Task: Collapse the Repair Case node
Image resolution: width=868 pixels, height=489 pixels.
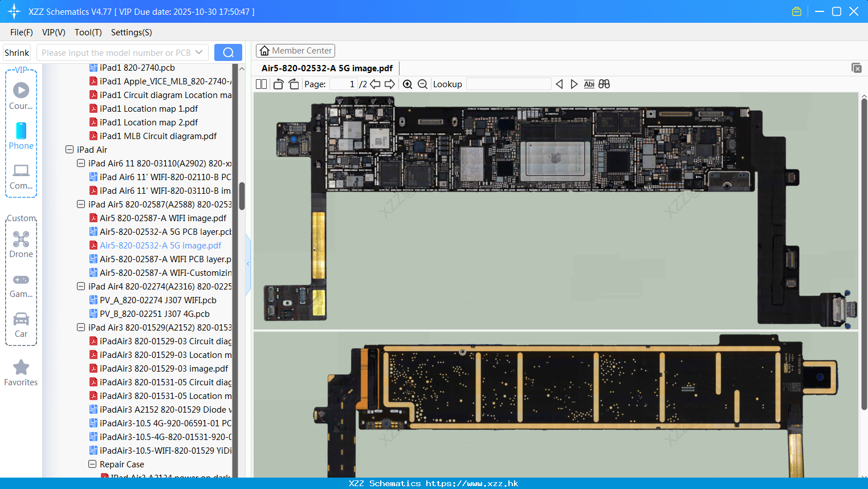Action: pos(92,464)
